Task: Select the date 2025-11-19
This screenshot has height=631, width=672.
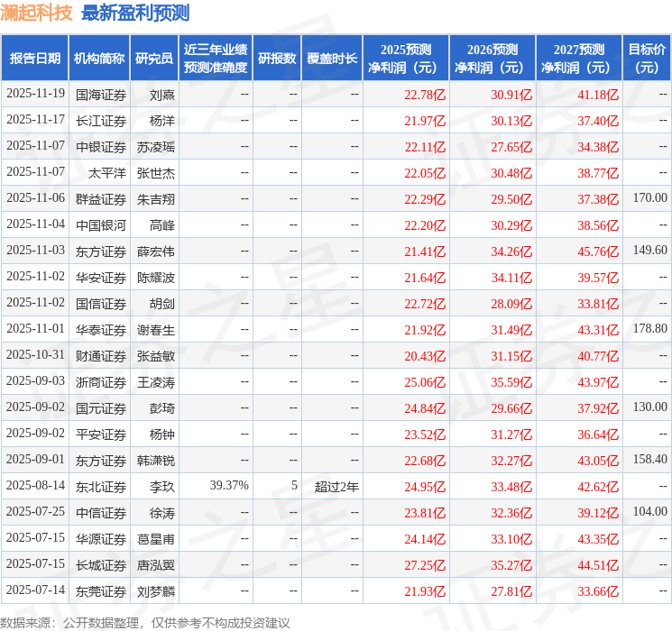Action: (x=35, y=94)
